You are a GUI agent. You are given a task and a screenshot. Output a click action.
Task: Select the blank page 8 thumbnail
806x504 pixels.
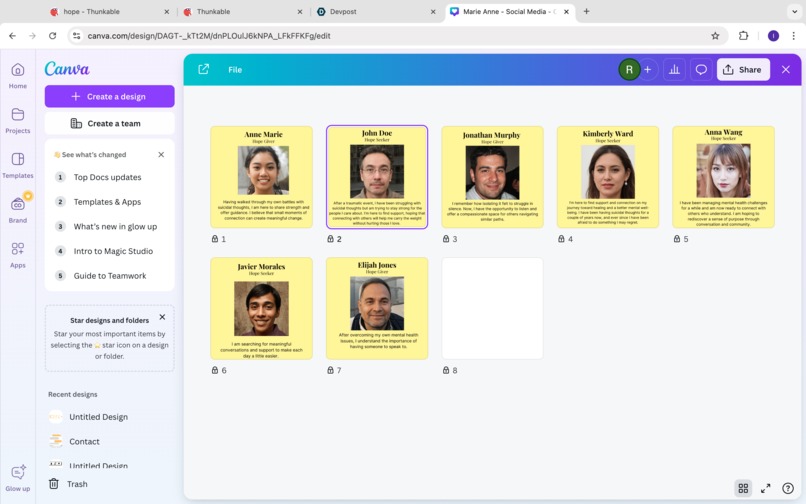tap(492, 309)
